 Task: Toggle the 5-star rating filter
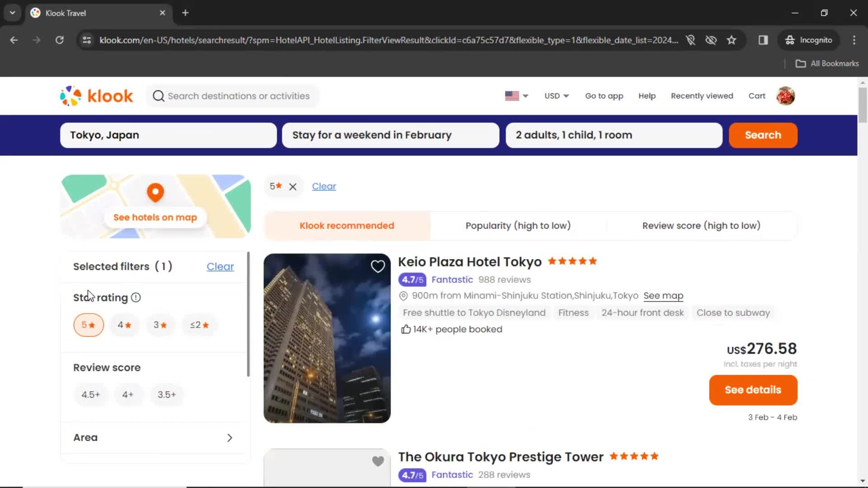click(x=89, y=325)
